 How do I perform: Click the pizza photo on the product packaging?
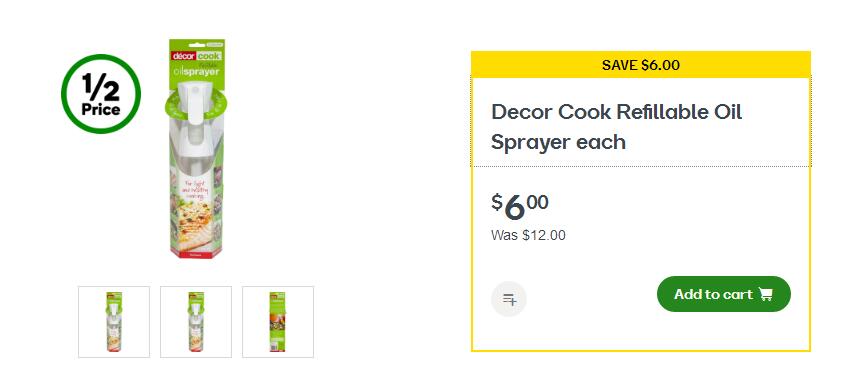[x=196, y=221]
